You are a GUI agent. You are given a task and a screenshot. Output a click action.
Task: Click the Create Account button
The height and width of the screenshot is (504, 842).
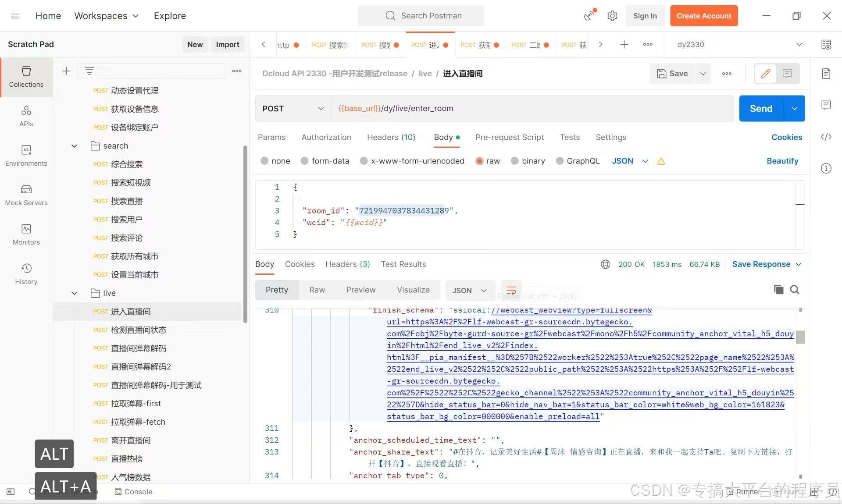704,16
